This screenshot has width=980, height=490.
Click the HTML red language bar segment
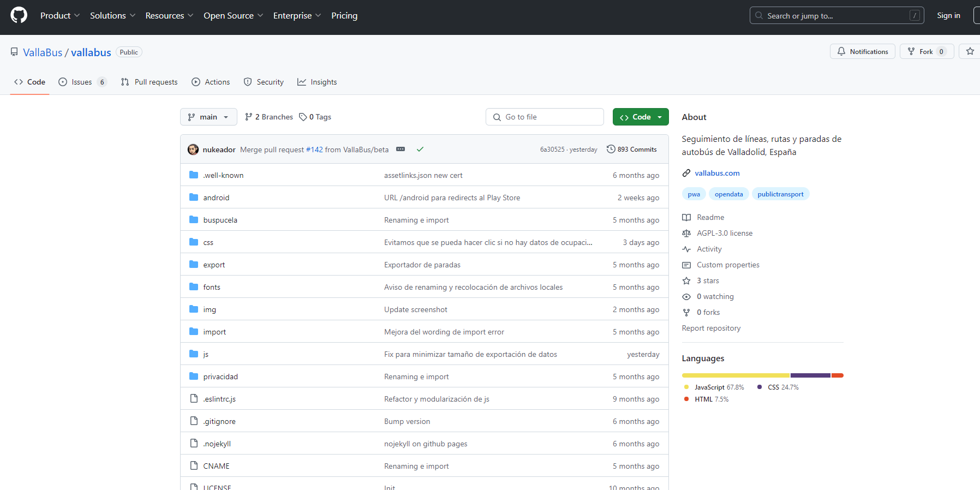pos(838,375)
